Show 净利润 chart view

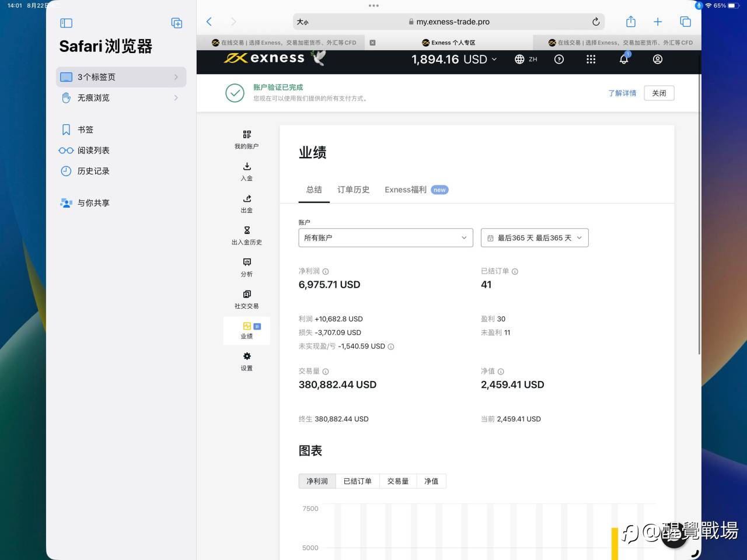click(x=317, y=481)
